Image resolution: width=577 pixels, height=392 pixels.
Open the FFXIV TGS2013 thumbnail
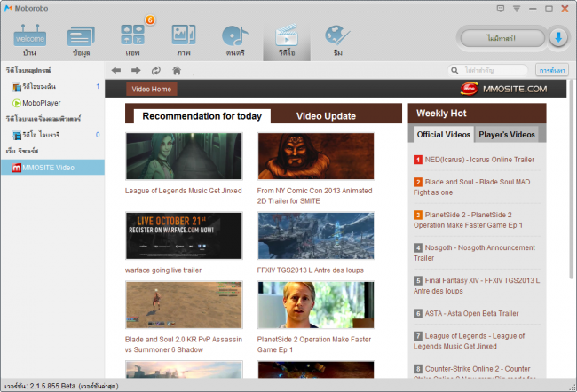click(x=316, y=236)
